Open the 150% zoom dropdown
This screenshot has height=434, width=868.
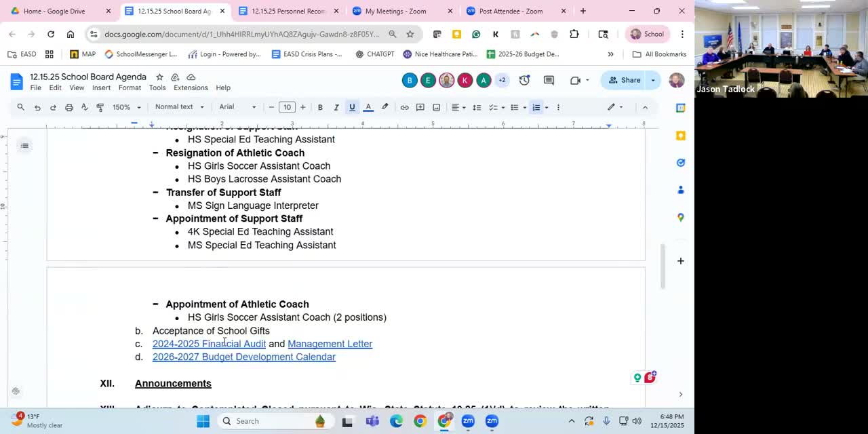point(126,107)
